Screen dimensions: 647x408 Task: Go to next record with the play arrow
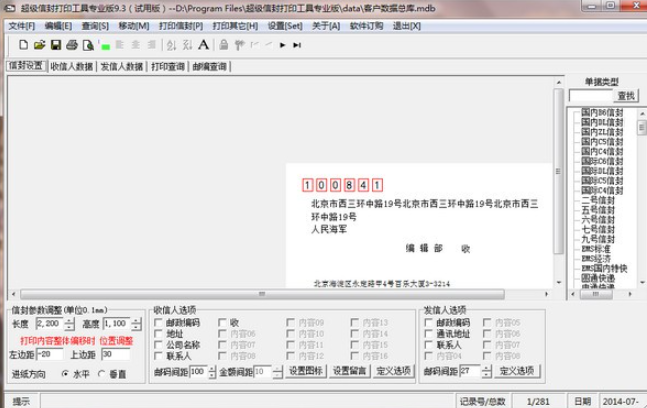[x=283, y=45]
